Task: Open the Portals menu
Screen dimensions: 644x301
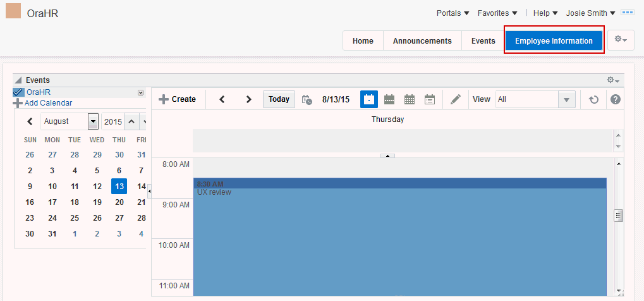Action: [453, 13]
